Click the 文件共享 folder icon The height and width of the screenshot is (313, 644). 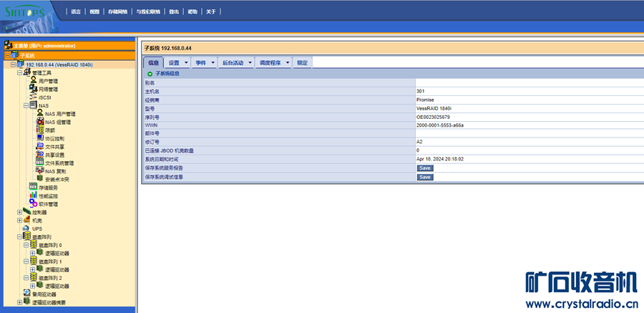(x=40, y=146)
